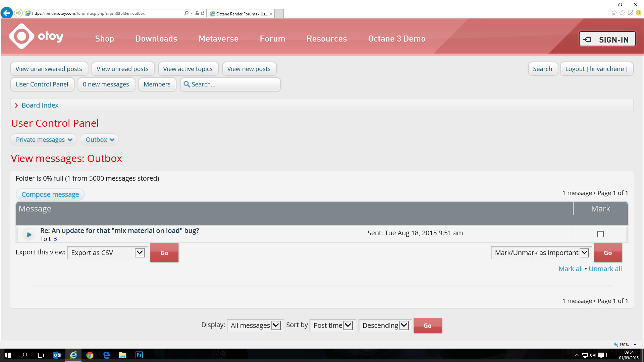
Task: Open Photoshop from the taskbar
Action: [139, 355]
